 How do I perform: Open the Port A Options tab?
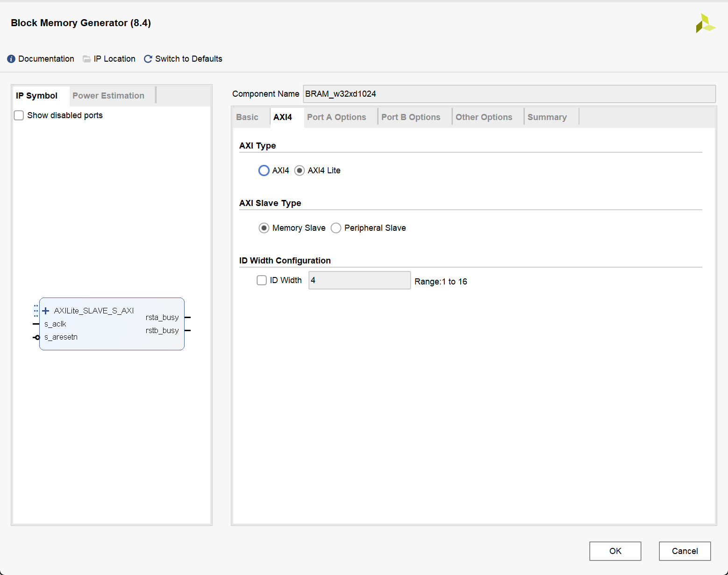click(x=336, y=117)
